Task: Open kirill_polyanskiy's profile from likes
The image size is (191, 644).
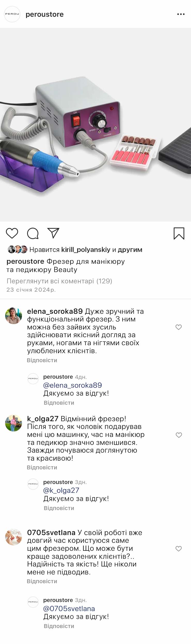Action: click(x=86, y=250)
